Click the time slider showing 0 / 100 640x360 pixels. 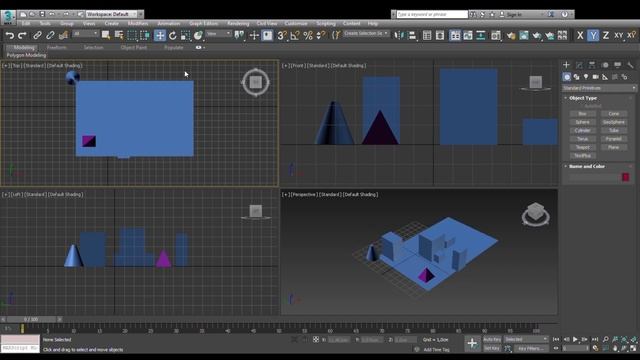(31, 319)
